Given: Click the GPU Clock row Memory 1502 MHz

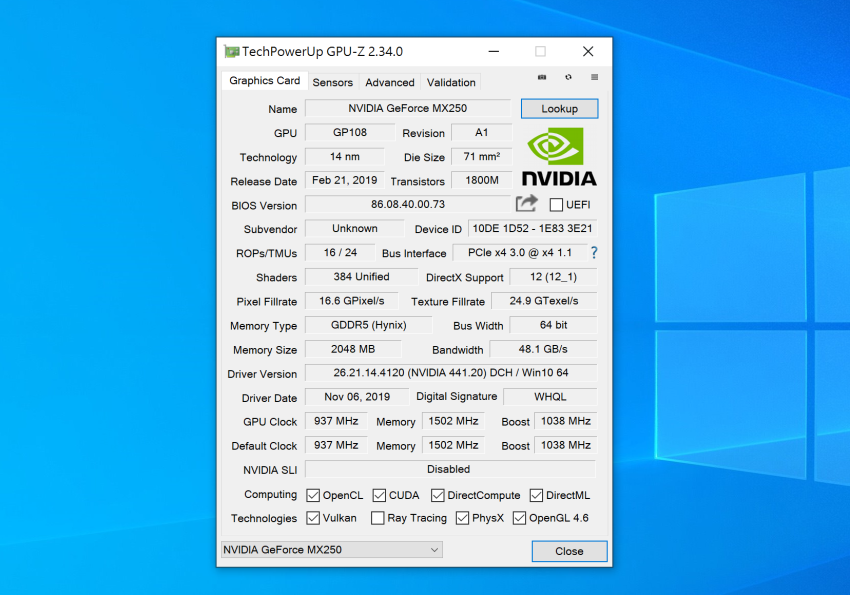Looking at the screenshot, I should pyautogui.click(x=454, y=421).
